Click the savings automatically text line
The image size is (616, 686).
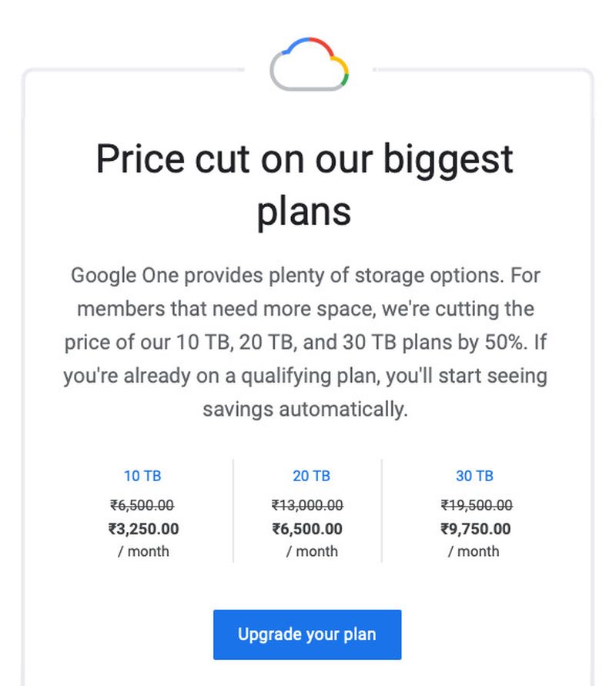[306, 410]
